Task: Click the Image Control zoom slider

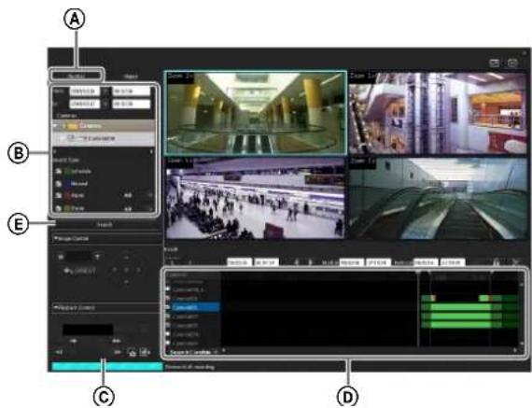Action: pos(78,257)
